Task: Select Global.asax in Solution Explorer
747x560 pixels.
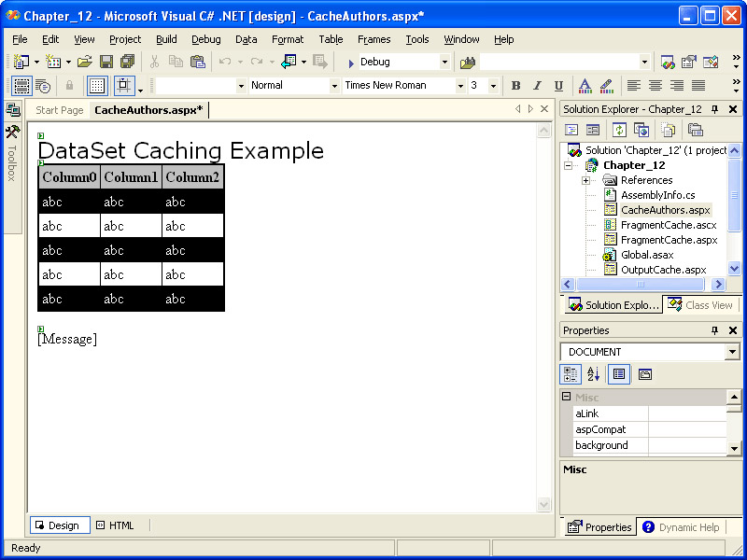Action: (646, 255)
